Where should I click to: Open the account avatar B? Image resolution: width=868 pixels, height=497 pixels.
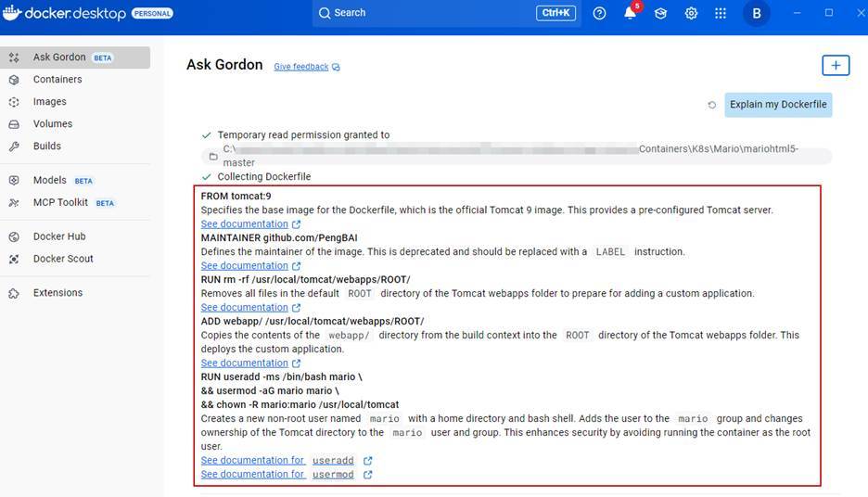coord(756,13)
